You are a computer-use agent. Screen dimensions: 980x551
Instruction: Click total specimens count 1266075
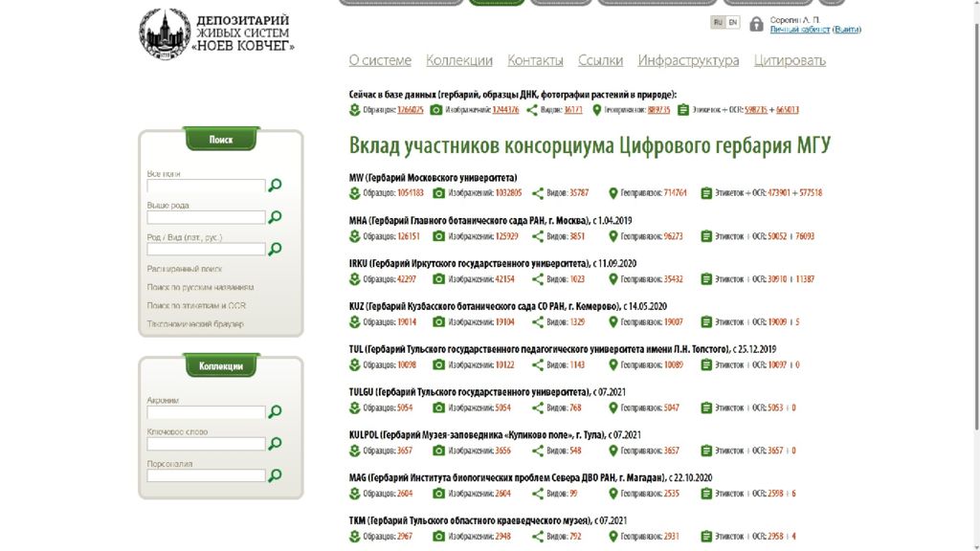pos(410,110)
